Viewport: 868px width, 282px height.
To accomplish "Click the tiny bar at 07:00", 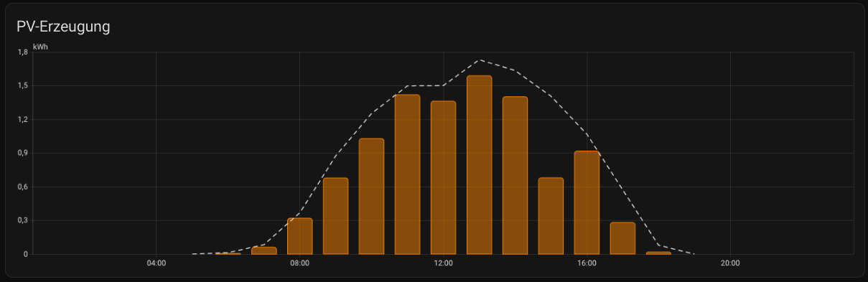I will coord(263,250).
